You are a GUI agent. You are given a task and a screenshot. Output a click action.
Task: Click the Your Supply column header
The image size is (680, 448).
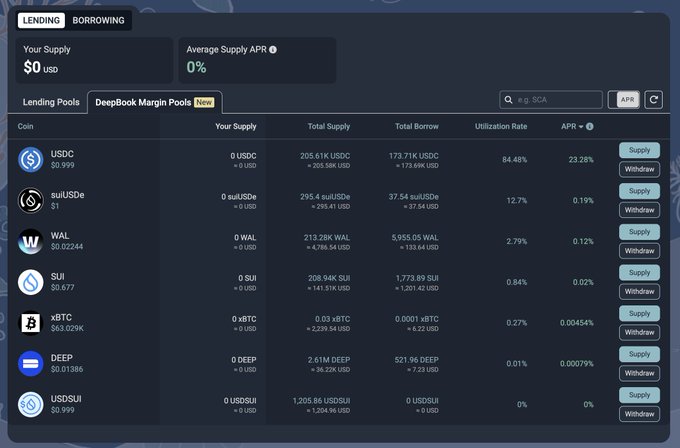tap(236, 127)
